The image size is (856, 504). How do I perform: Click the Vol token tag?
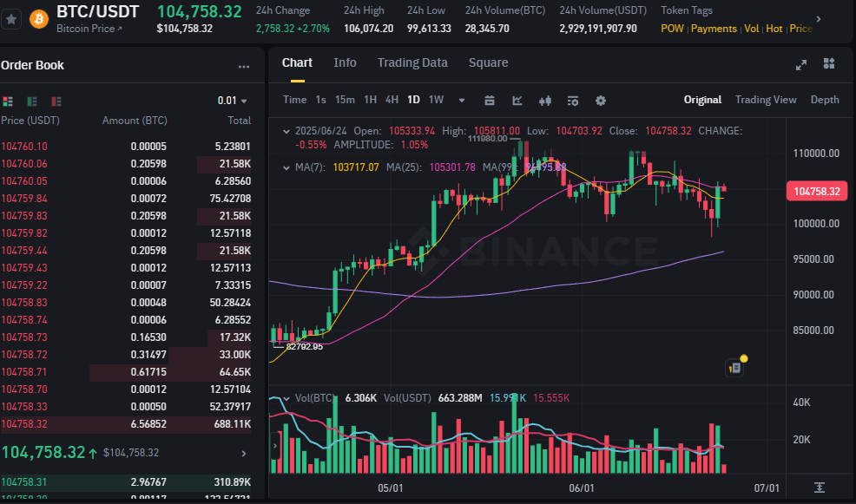(751, 29)
